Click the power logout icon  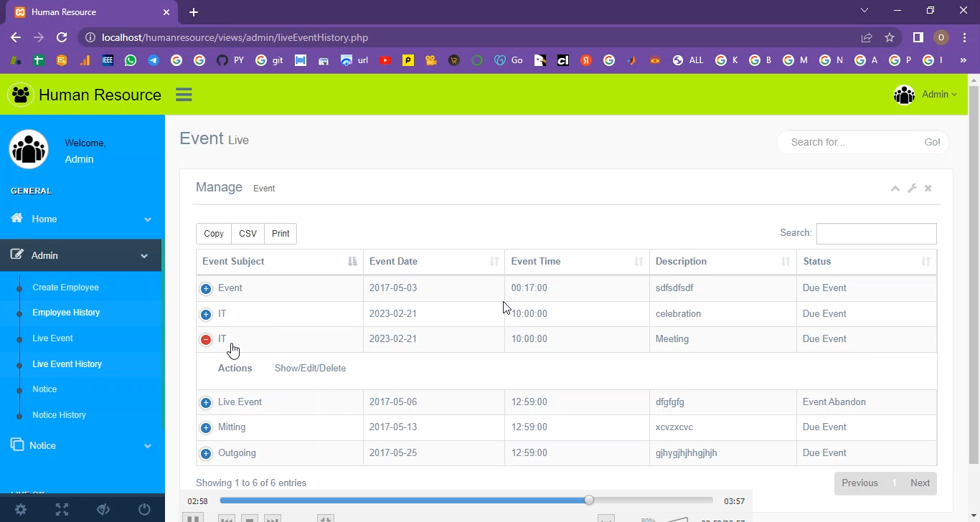point(144,509)
